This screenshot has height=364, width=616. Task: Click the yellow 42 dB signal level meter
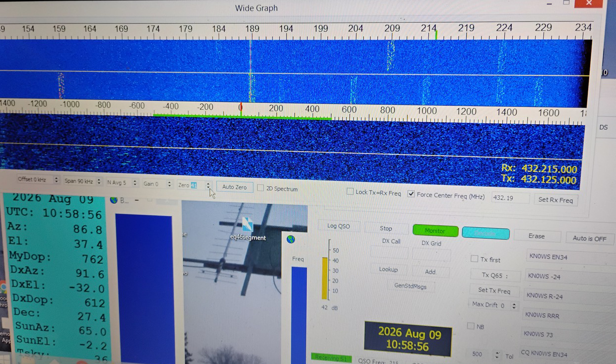tap(325, 278)
